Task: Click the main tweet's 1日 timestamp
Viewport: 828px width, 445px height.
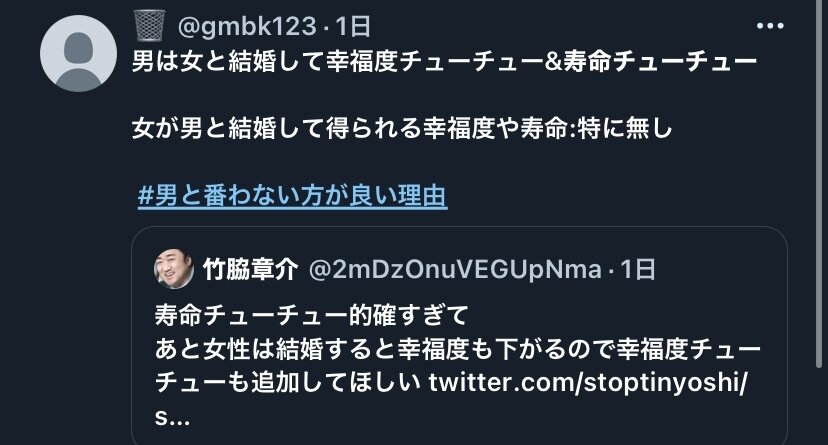Action: click(353, 26)
